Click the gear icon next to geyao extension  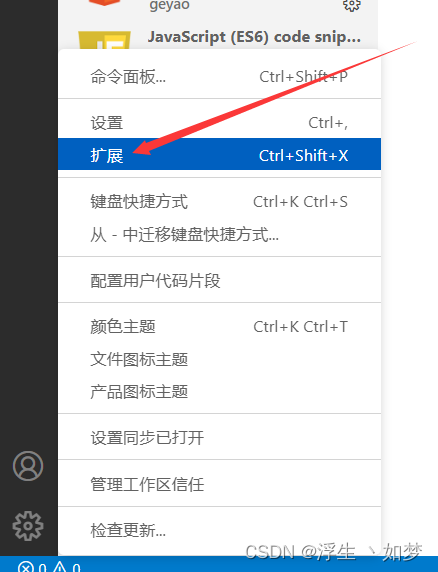(352, 5)
